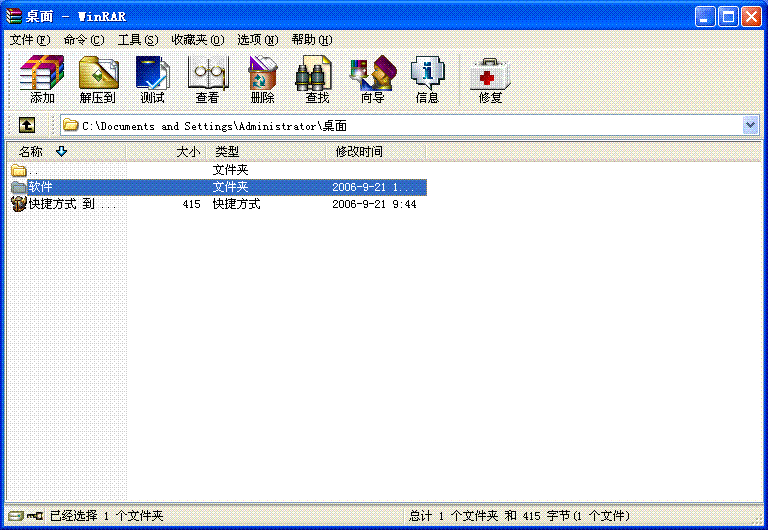This screenshot has height=530, width=768.
Task: Select the '快捷方式 到 ...' file name
Action: [72, 204]
